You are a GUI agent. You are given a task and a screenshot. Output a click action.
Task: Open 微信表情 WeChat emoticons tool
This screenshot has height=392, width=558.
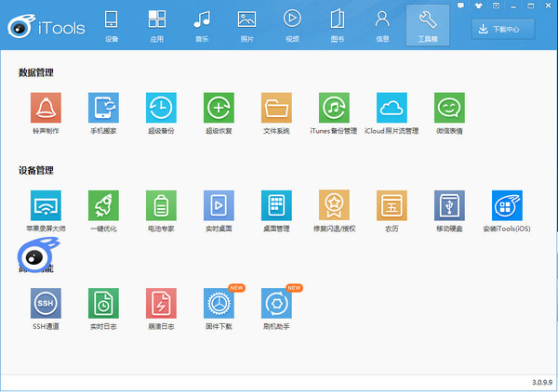click(449, 108)
